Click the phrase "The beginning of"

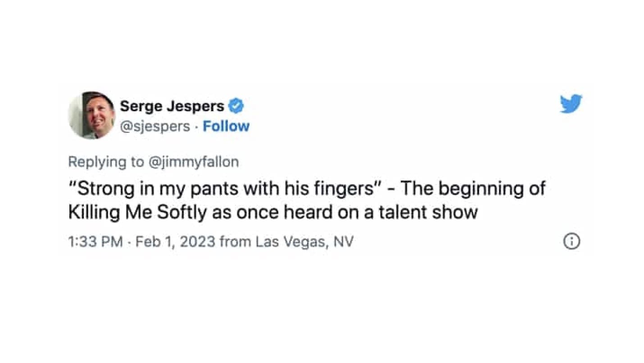coord(473,188)
